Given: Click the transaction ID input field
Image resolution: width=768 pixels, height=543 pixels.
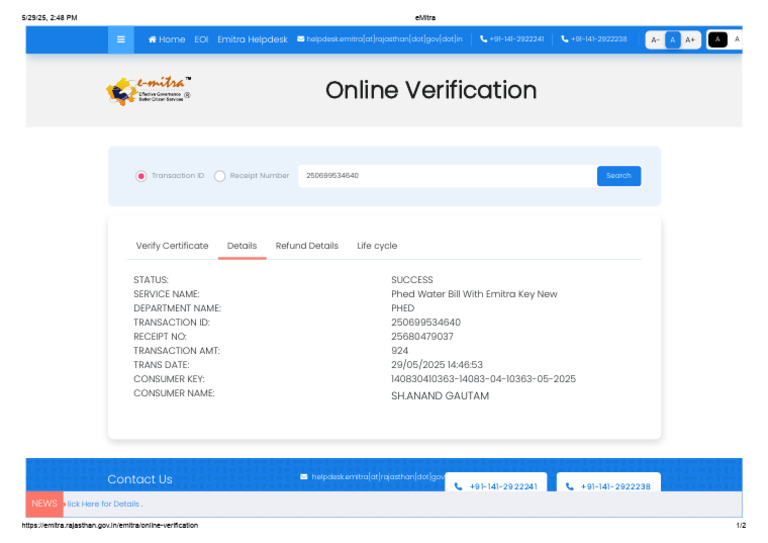Looking at the screenshot, I should (445, 176).
